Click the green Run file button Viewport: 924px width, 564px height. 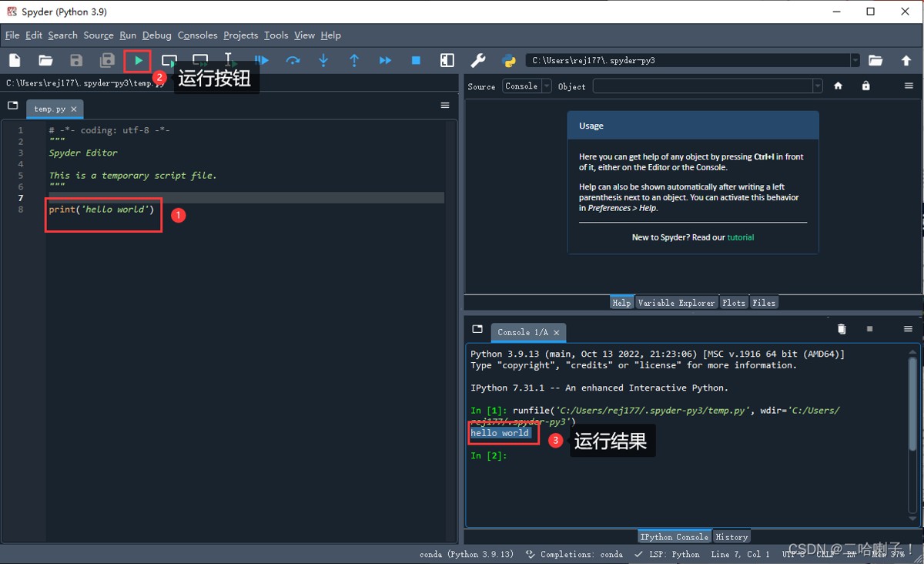point(138,60)
